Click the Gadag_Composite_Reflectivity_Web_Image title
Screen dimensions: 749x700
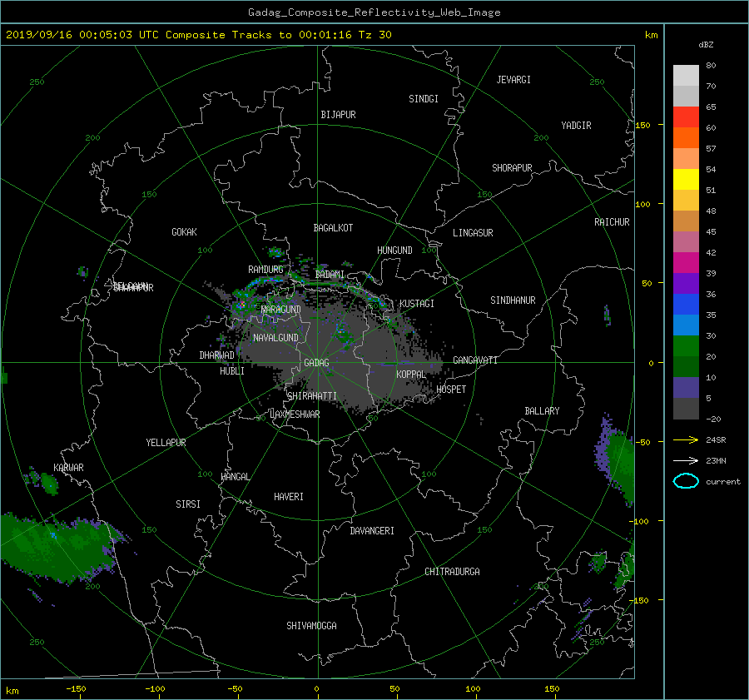point(374,12)
